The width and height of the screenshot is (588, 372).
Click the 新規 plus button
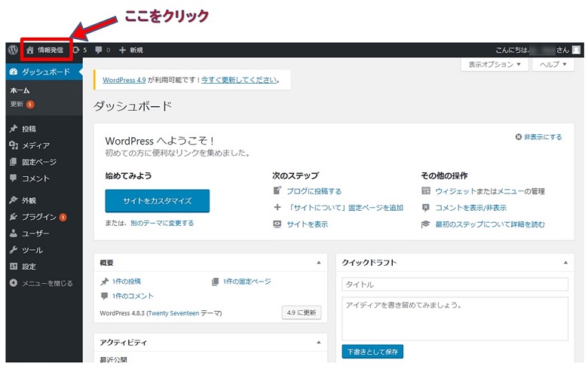(131, 50)
